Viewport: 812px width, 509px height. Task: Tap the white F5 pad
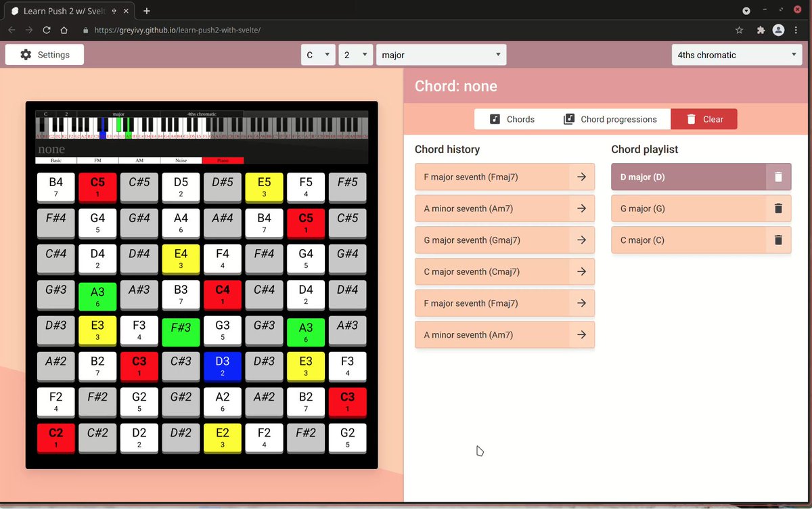(306, 186)
